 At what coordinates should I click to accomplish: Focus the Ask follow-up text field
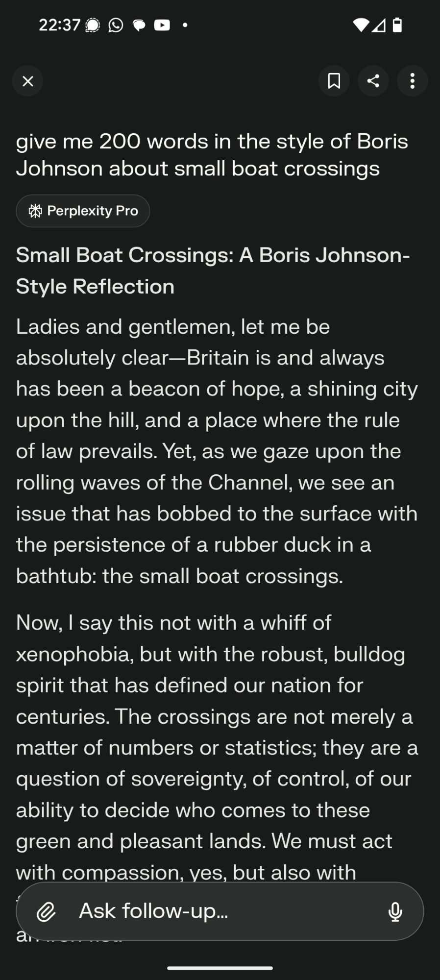pyautogui.click(x=220, y=911)
